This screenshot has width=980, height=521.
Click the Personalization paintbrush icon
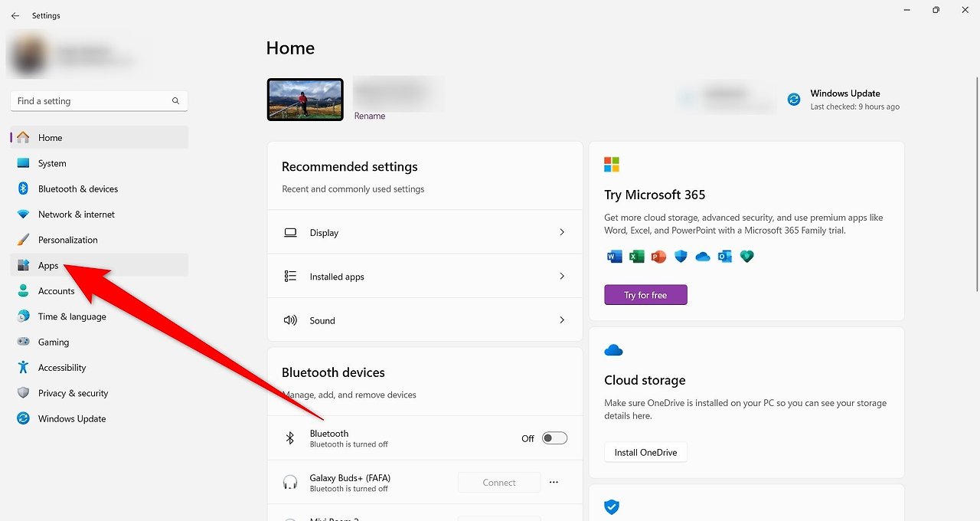[23, 240]
